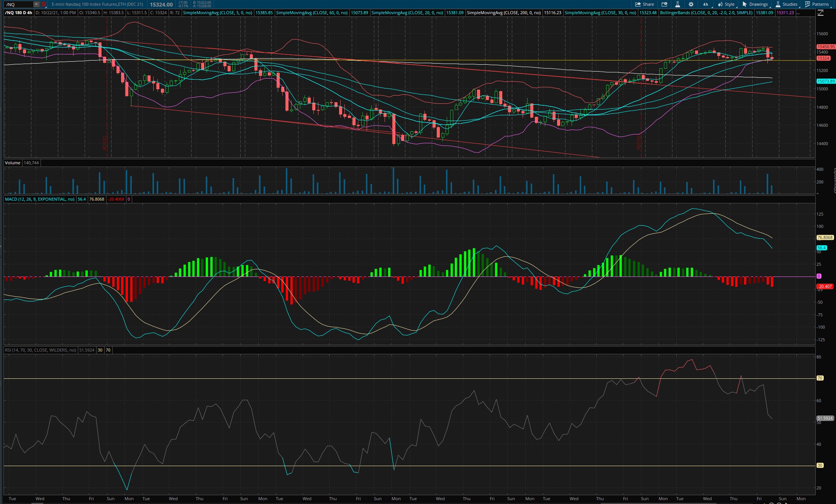This screenshot has height=504, width=836.
Task: Toggle the chart scale icon at top right
Action: [820, 13]
